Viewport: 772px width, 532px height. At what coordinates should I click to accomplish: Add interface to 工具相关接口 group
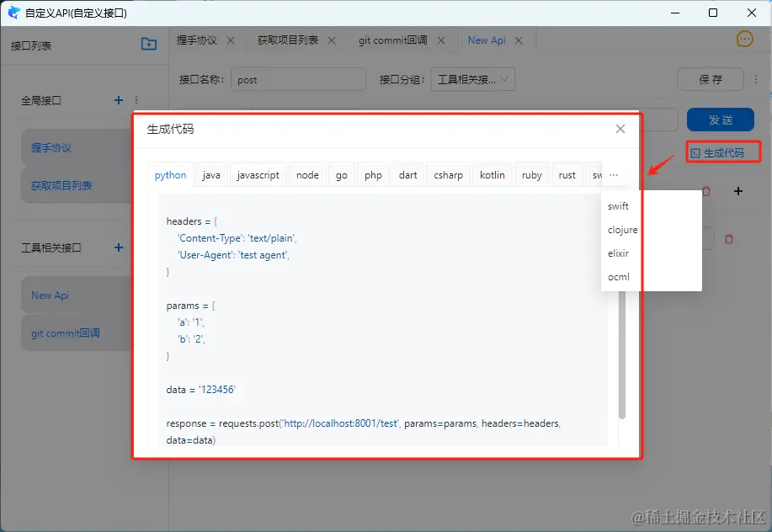(119, 247)
